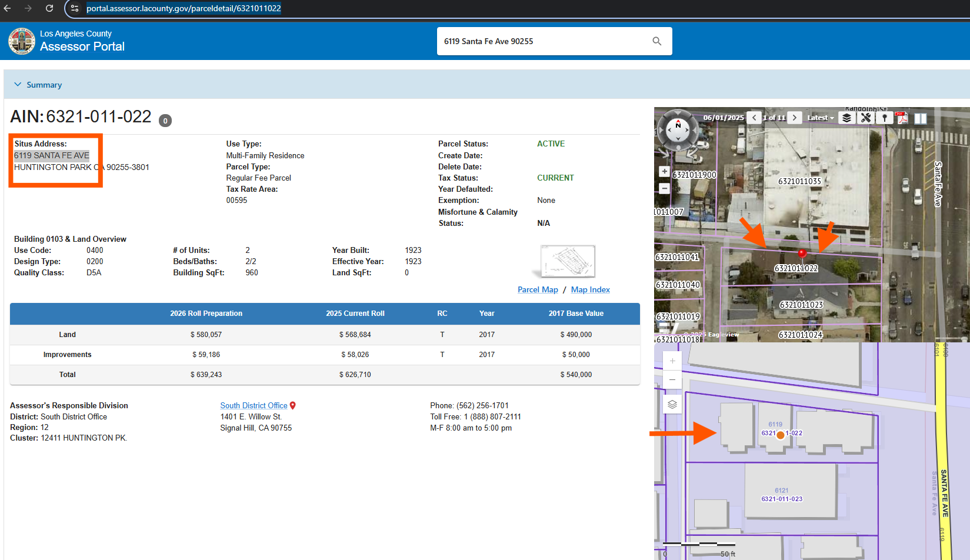The height and width of the screenshot is (560, 970).
Task: Click the South District Office location pin
Action: coord(293,405)
